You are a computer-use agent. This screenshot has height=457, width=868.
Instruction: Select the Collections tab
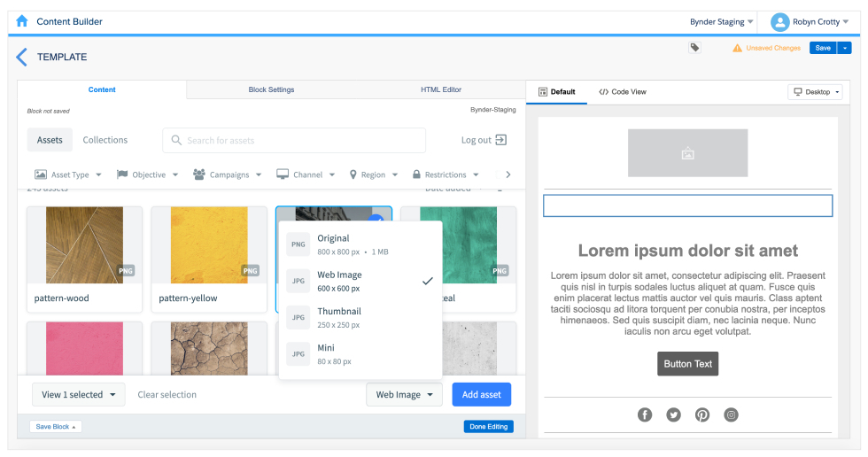click(x=105, y=140)
